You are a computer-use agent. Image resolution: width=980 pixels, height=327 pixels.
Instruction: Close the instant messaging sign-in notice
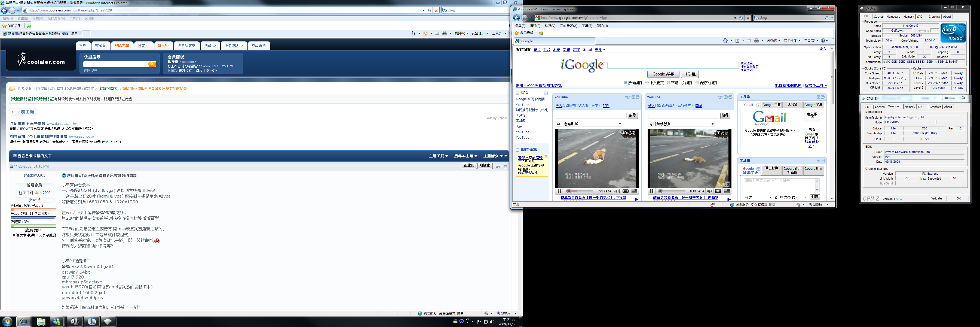coord(546,157)
